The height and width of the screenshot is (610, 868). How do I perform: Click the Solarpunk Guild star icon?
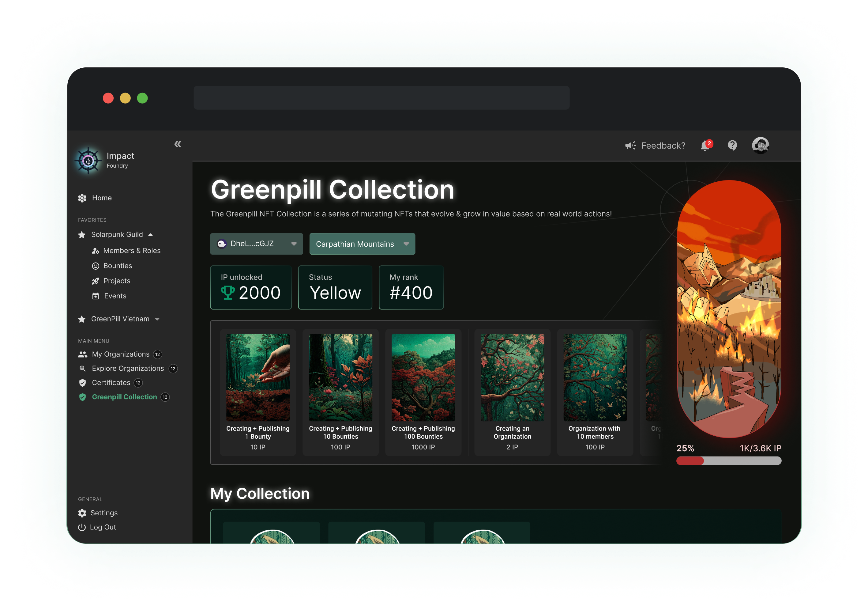[82, 235]
